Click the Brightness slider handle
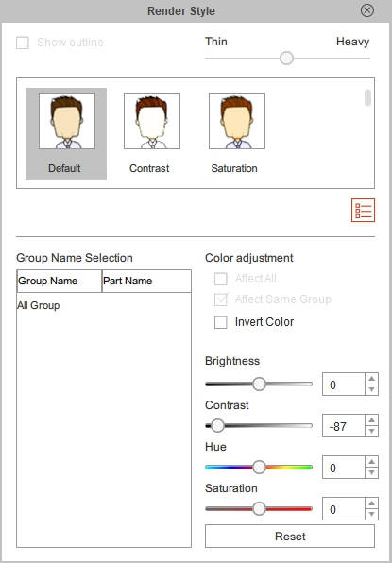This screenshot has width=392, height=563. 259,384
